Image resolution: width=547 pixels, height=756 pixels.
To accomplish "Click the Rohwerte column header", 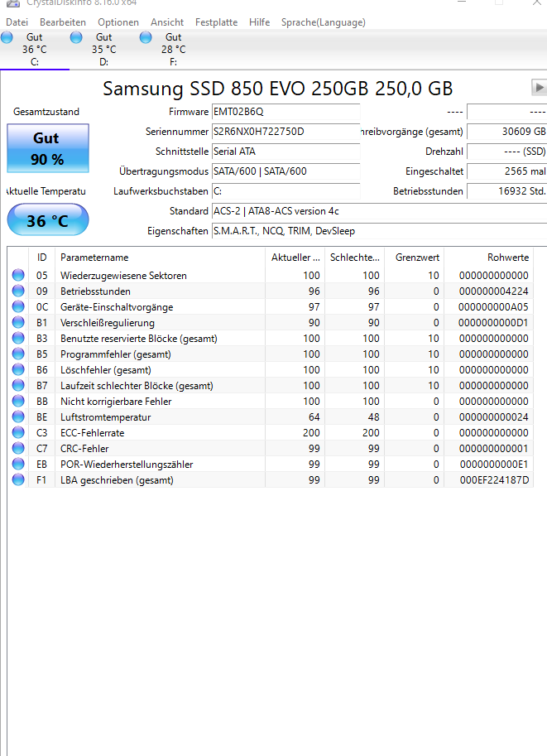I will point(489,258).
